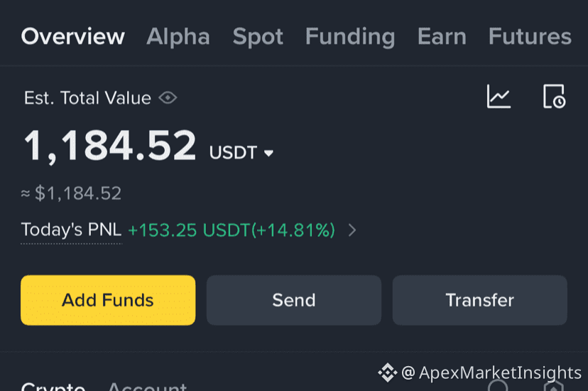
Task: Hide balance using the eye icon
Action: click(x=168, y=98)
